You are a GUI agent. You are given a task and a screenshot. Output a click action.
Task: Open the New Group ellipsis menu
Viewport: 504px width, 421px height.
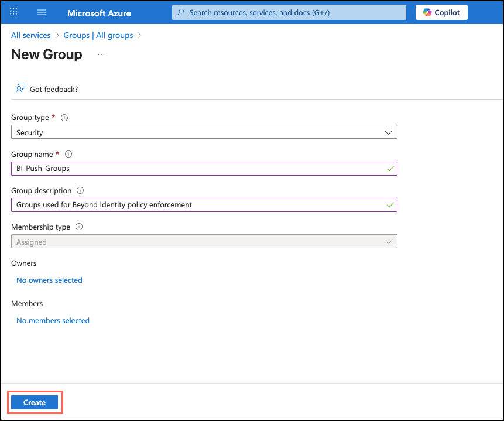pyautogui.click(x=101, y=54)
